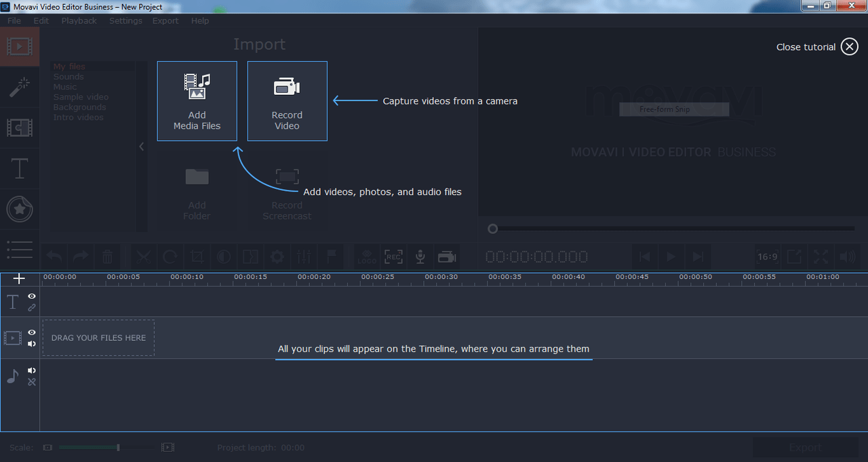Click the Delete trash can icon
This screenshot has width=868, height=462.
[107, 257]
